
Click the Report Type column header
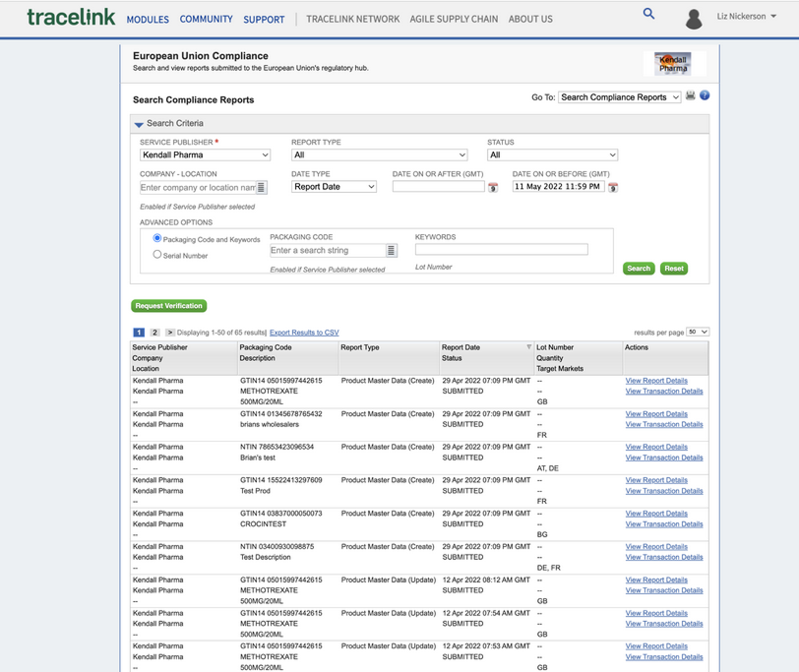point(360,347)
